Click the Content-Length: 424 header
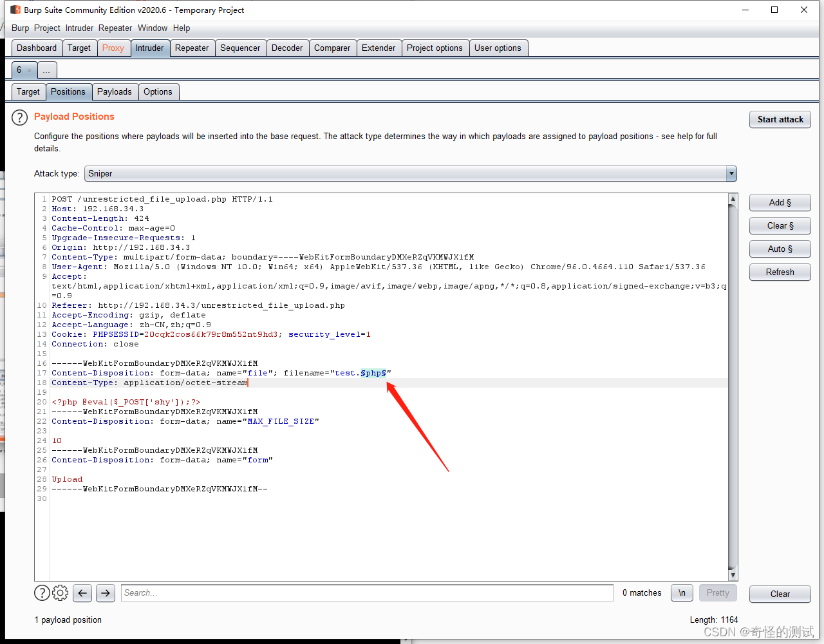This screenshot has width=824, height=644. tap(100, 219)
